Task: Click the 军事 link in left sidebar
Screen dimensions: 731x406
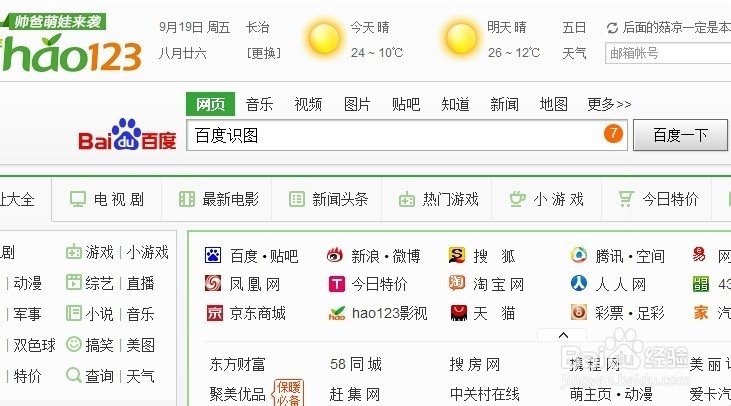Action: click(x=28, y=314)
